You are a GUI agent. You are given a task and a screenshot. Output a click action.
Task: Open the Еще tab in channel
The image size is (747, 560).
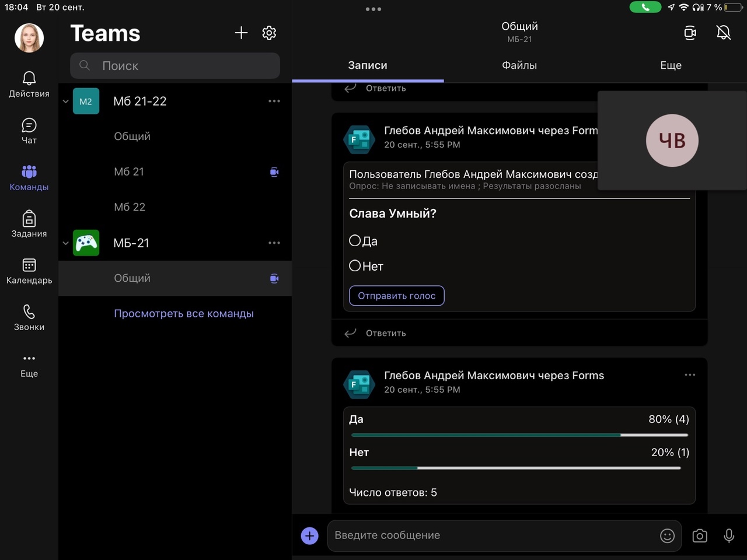pyautogui.click(x=671, y=65)
